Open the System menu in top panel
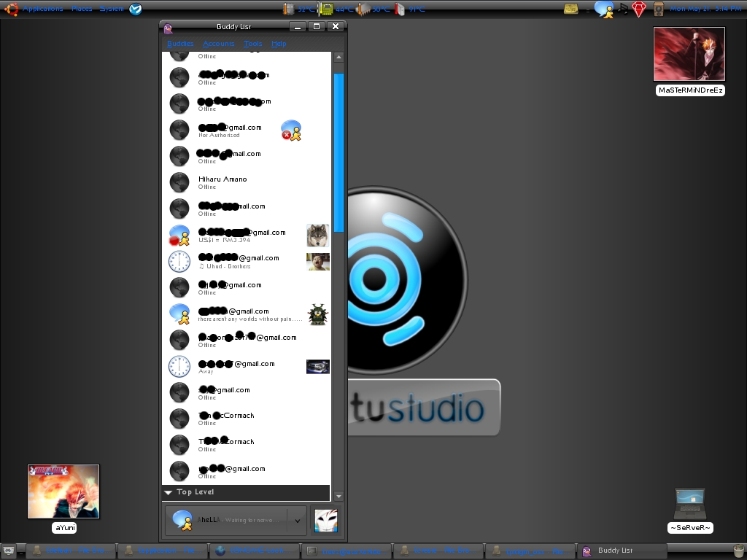This screenshot has width=747, height=560. 112,9
